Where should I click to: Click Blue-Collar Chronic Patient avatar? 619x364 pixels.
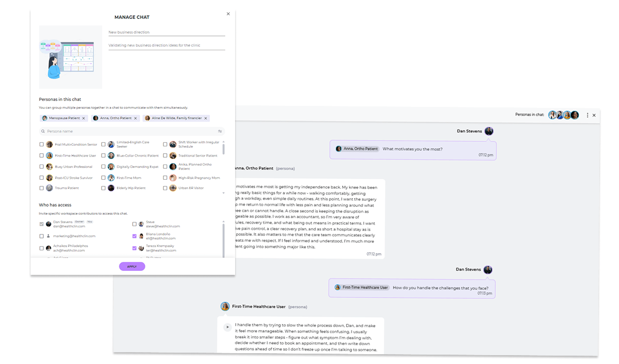(111, 156)
